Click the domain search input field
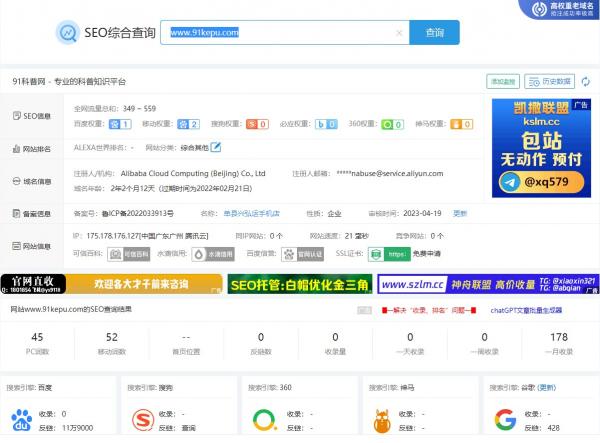This screenshot has height=443, width=600. [x=285, y=33]
